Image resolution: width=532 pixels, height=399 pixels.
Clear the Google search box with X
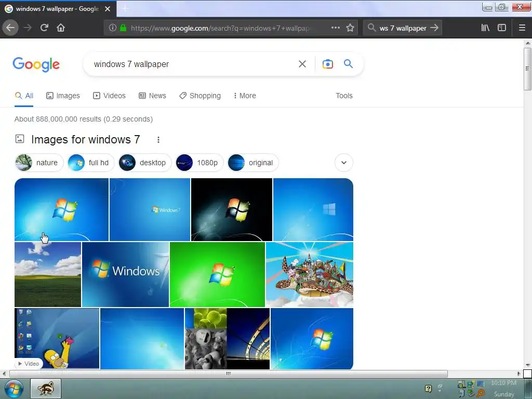302,64
